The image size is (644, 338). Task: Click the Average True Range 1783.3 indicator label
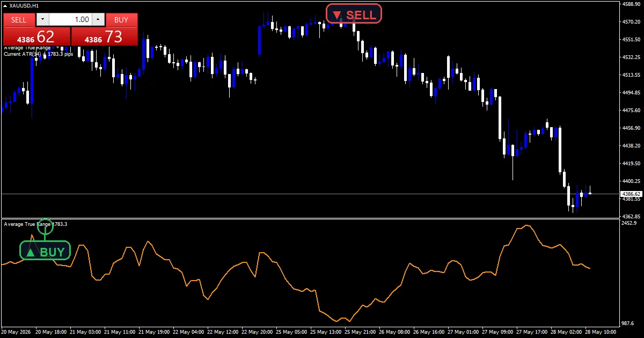point(35,224)
